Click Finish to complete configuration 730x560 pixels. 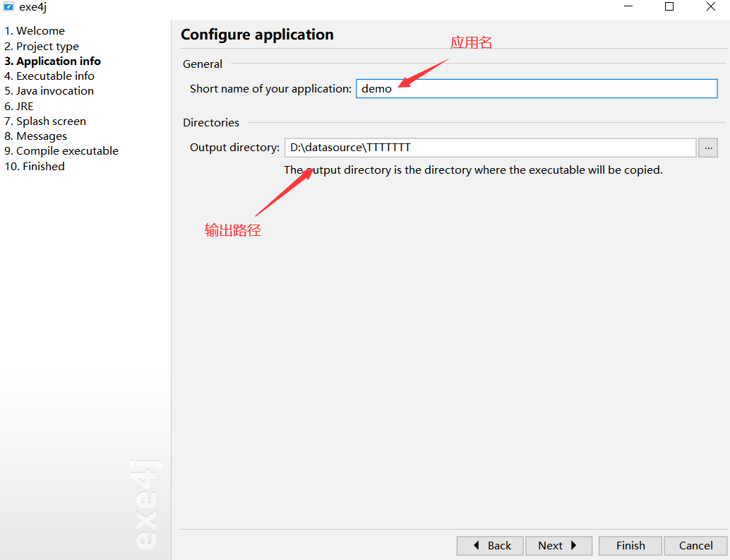(x=630, y=545)
